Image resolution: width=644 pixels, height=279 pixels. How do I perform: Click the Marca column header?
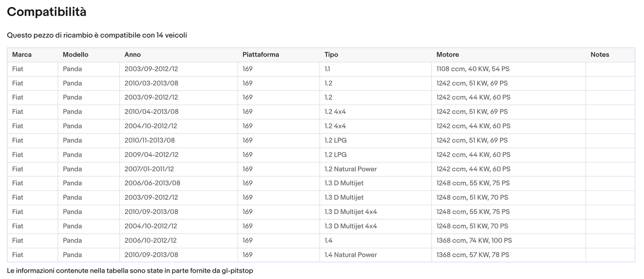coord(22,55)
